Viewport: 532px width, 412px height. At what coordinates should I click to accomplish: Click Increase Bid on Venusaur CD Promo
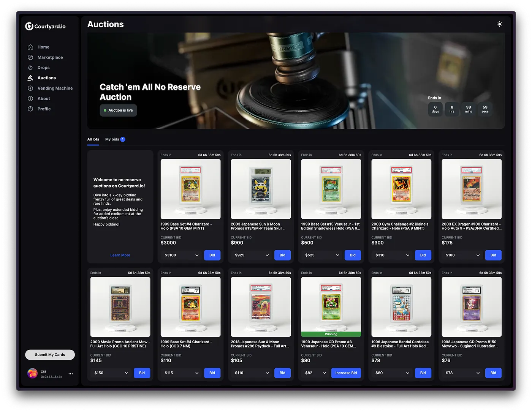[346, 373]
